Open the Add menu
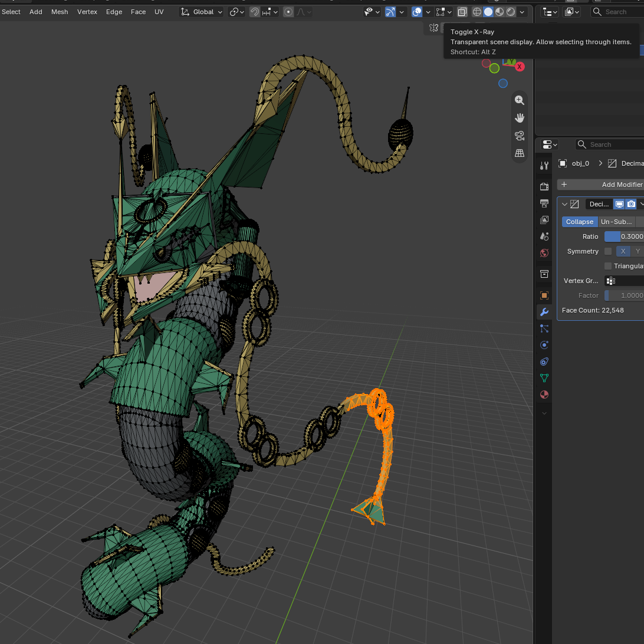 pos(36,12)
